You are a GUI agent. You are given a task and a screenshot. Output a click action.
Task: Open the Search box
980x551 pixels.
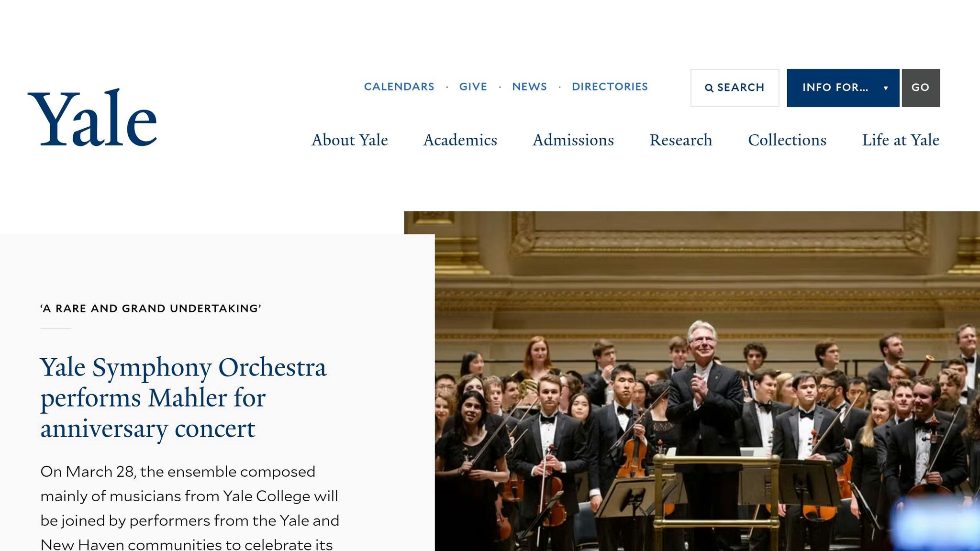click(x=735, y=88)
